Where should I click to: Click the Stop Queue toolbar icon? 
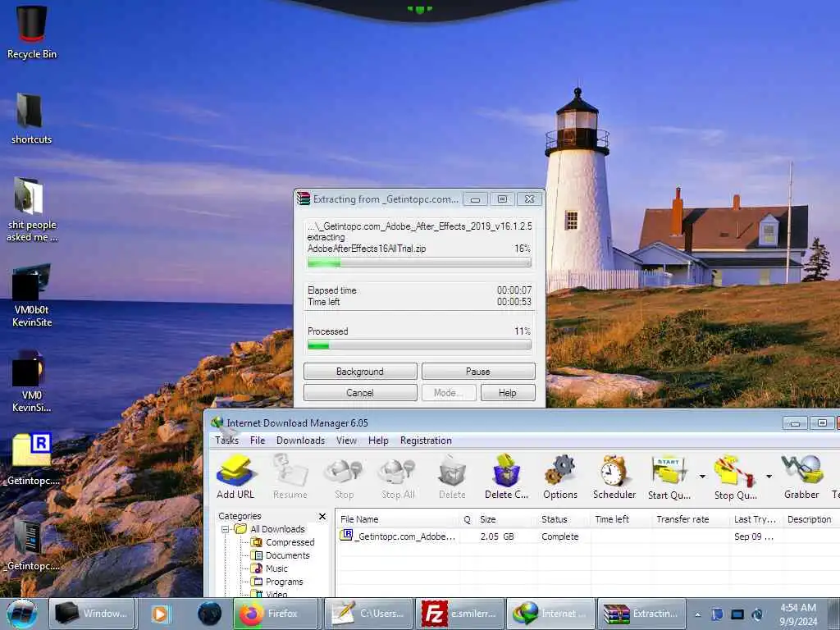point(735,477)
